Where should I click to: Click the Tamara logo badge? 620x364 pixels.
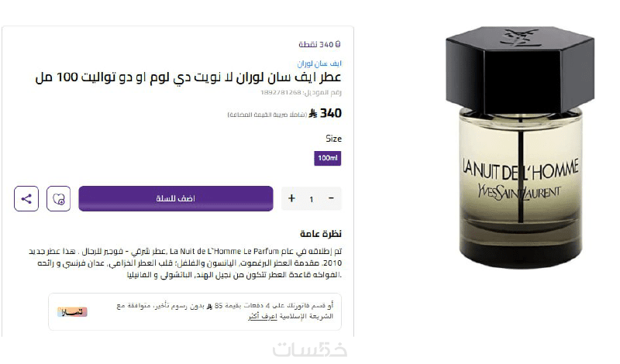pos(72,312)
